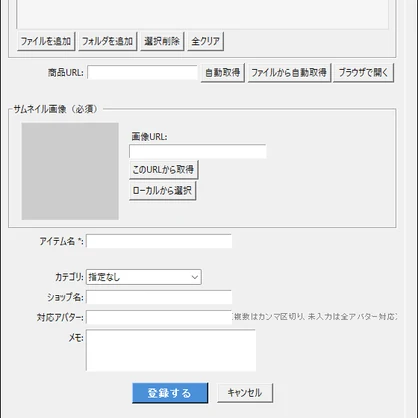418x418 pixels.
Task: Focus the 対応アバター input field
Action: tap(159, 317)
